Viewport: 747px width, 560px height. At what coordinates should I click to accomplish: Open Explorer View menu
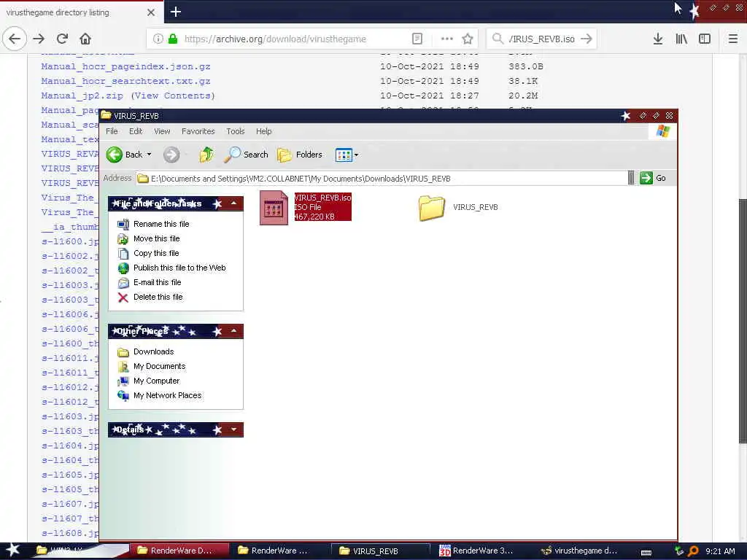coord(162,131)
